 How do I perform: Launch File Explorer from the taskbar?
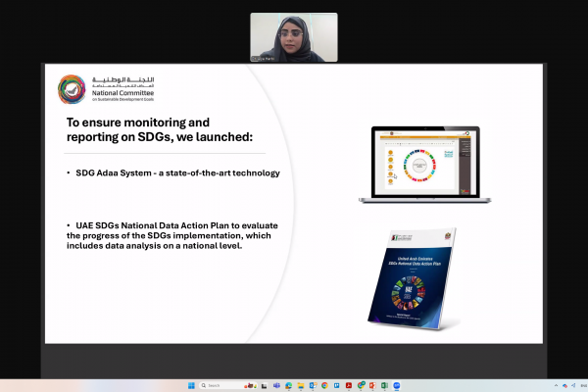click(x=300, y=385)
